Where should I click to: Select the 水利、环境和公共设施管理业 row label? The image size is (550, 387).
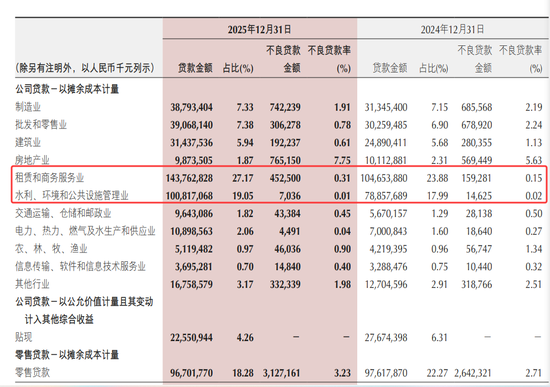tap(72, 195)
